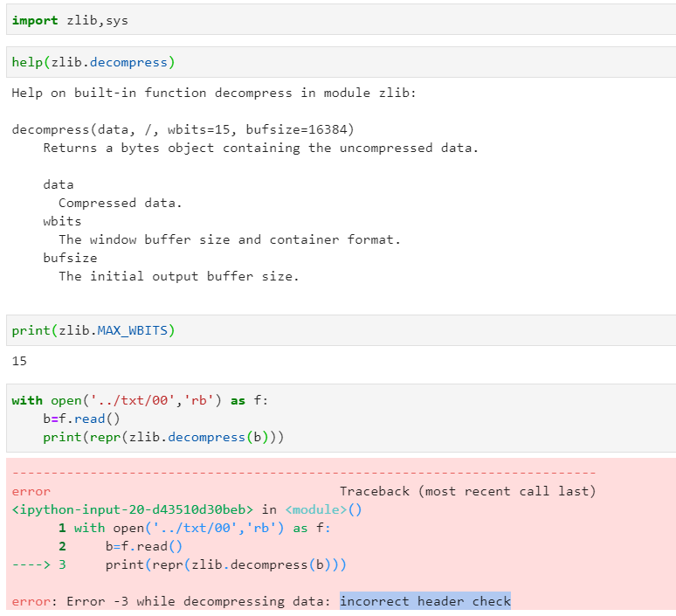Click "The initial output buffer size." text
Viewport: 676px width, 616px height.
pos(178,276)
